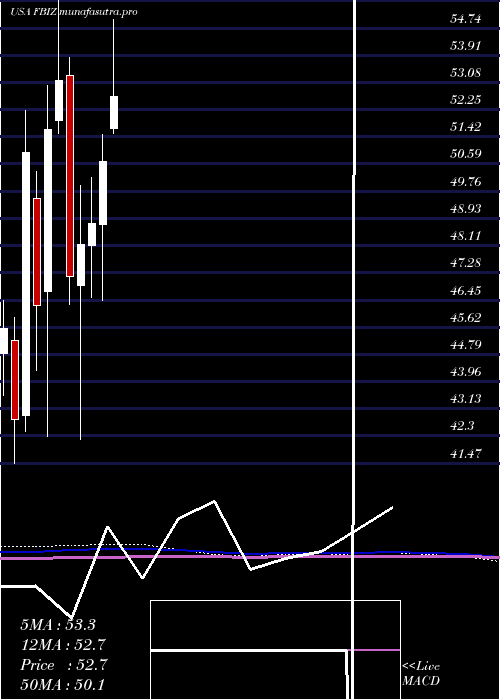Screen dimensions: 500x700
Task: Click the 41.47 price axis label
Action: (x=466, y=454)
